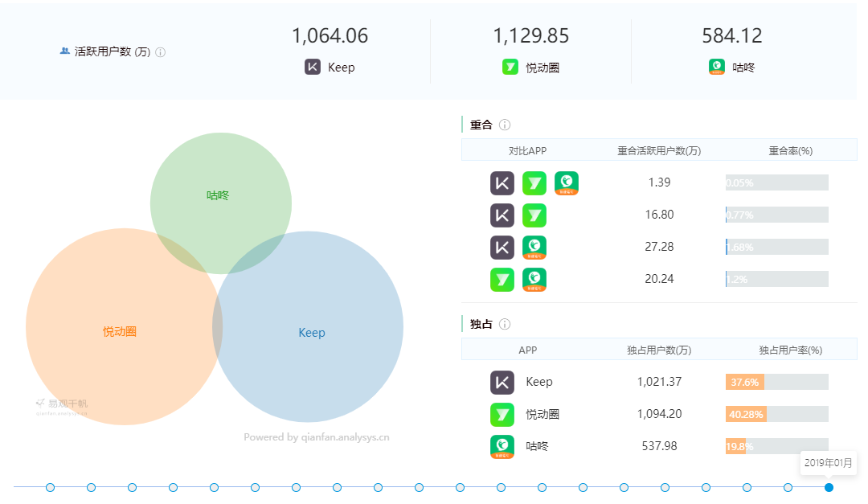This screenshot has width=868, height=504.
Task: Click the 咕咚 icon in the 1.39 overlap row
Action: tap(567, 183)
